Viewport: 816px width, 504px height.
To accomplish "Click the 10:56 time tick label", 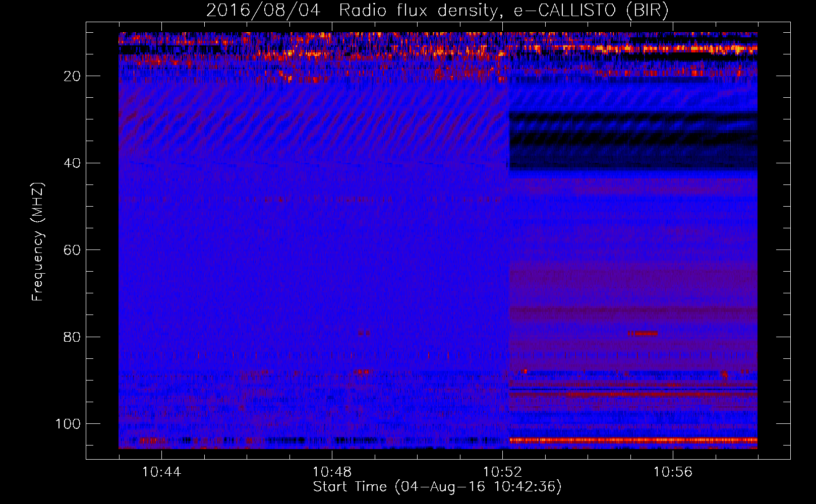I will click(673, 472).
